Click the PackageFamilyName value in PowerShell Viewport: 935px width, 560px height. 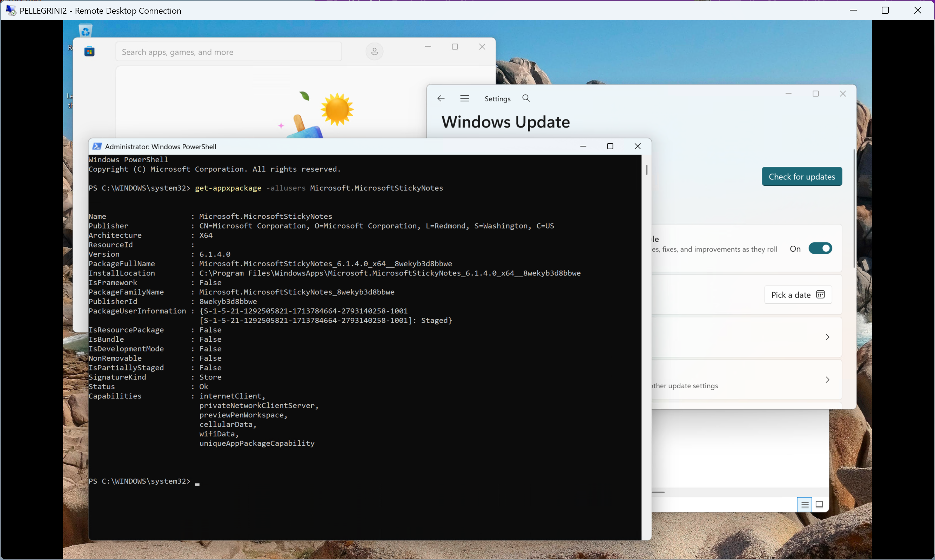pos(296,292)
